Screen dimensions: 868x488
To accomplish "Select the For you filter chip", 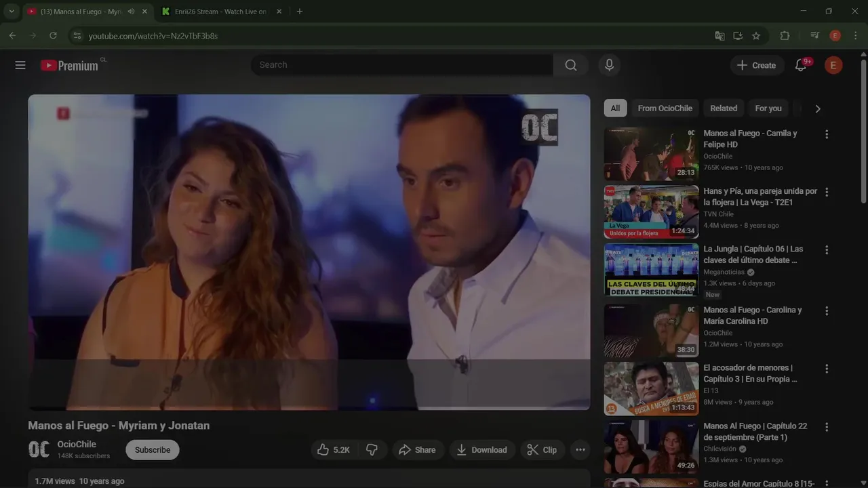I will [768, 108].
